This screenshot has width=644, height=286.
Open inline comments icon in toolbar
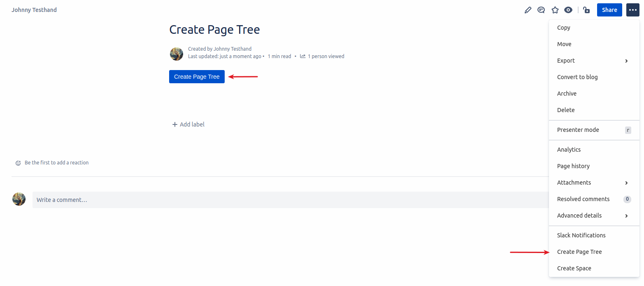click(541, 10)
